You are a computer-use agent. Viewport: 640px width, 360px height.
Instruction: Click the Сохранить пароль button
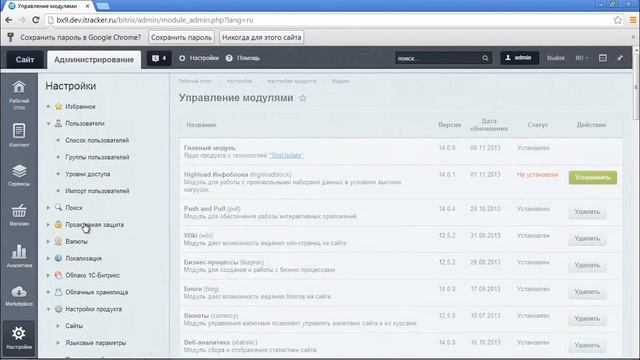coord(181,37)
